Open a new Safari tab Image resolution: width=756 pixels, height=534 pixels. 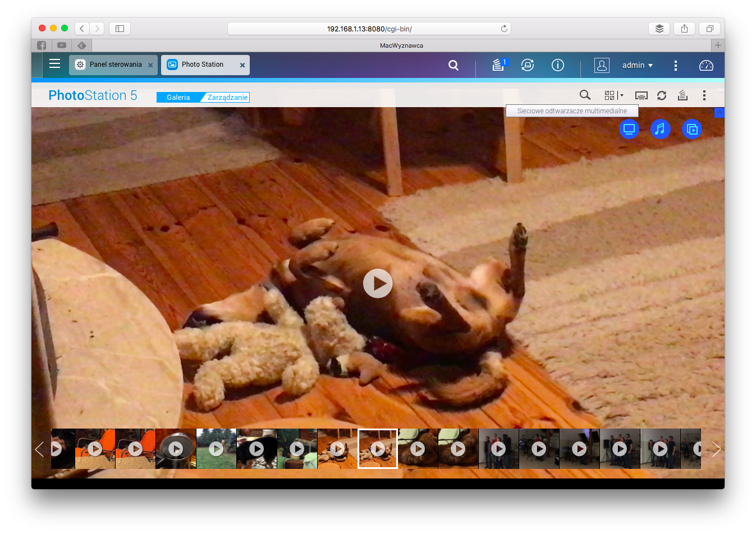coord(718,45)
